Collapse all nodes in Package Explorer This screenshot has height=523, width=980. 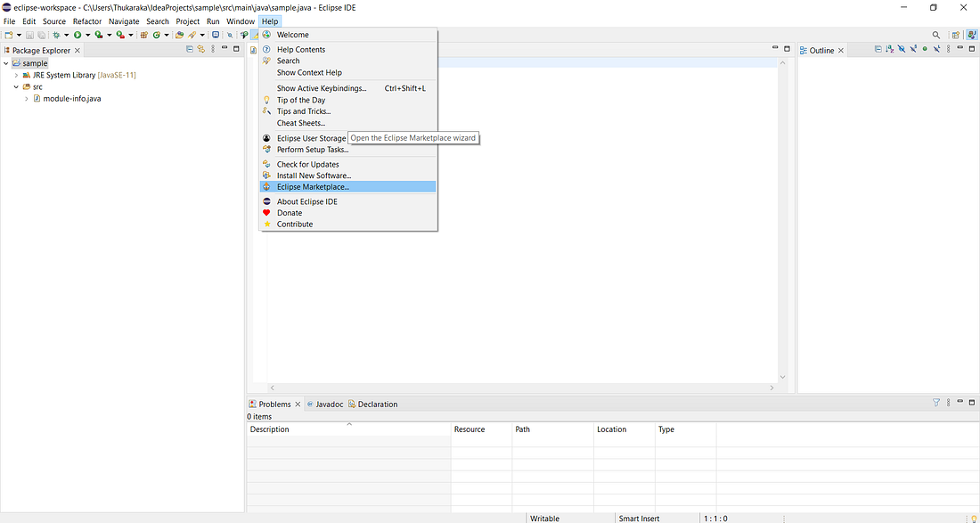[189, 50]
